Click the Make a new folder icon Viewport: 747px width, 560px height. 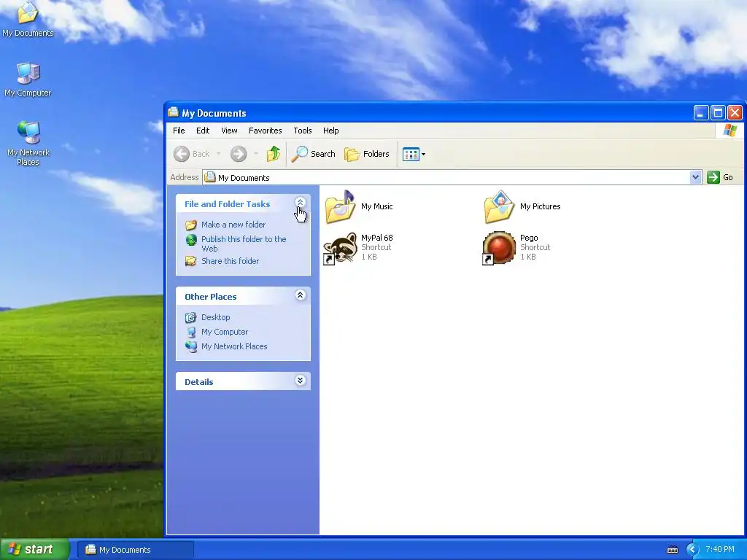coord(191,225)
